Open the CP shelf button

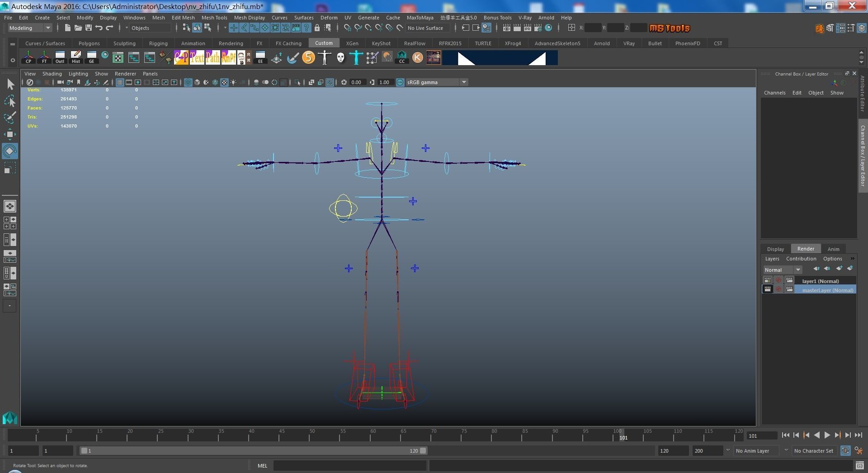pyautogui.click(x=28, y=58)
